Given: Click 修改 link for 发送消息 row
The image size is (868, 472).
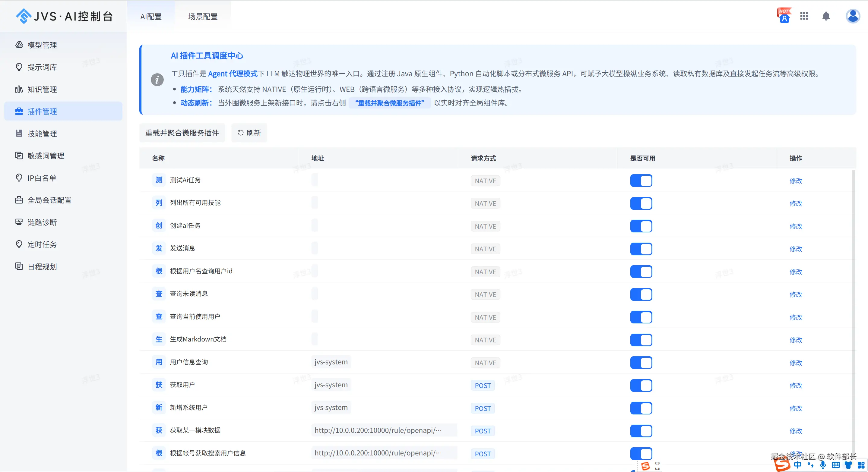Looking at the screenshot, I should point(796,249).
